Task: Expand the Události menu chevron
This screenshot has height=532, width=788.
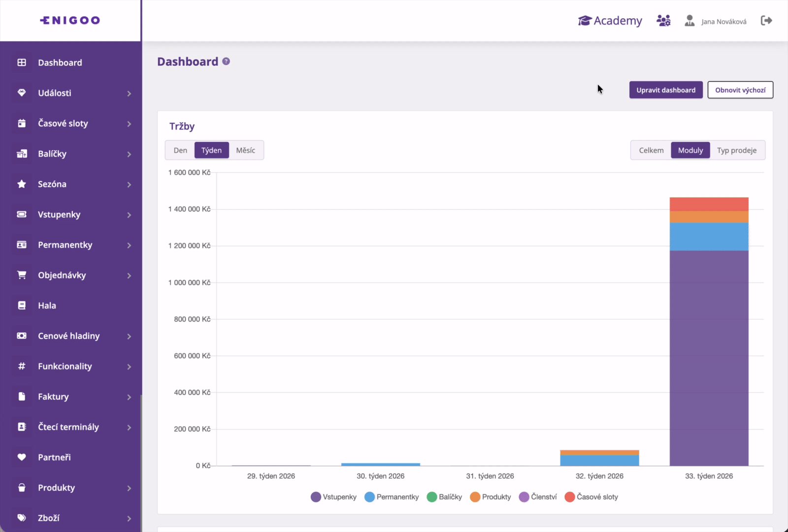Action: pyautogui.click(x=129, y=94)
